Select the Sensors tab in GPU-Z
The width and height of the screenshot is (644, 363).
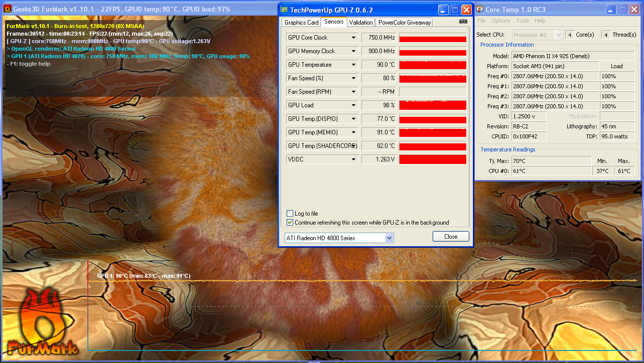coord(334,22)
